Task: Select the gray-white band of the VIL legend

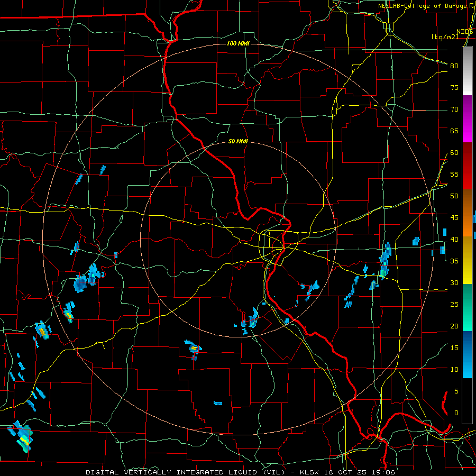Action: pyautogui.click(x=467, y=71)
